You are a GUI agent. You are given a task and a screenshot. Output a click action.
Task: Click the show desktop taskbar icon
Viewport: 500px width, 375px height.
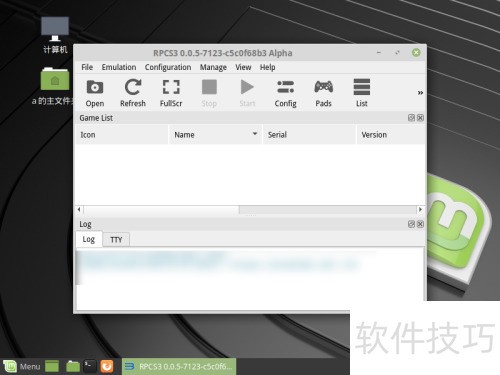coord(52,366)
